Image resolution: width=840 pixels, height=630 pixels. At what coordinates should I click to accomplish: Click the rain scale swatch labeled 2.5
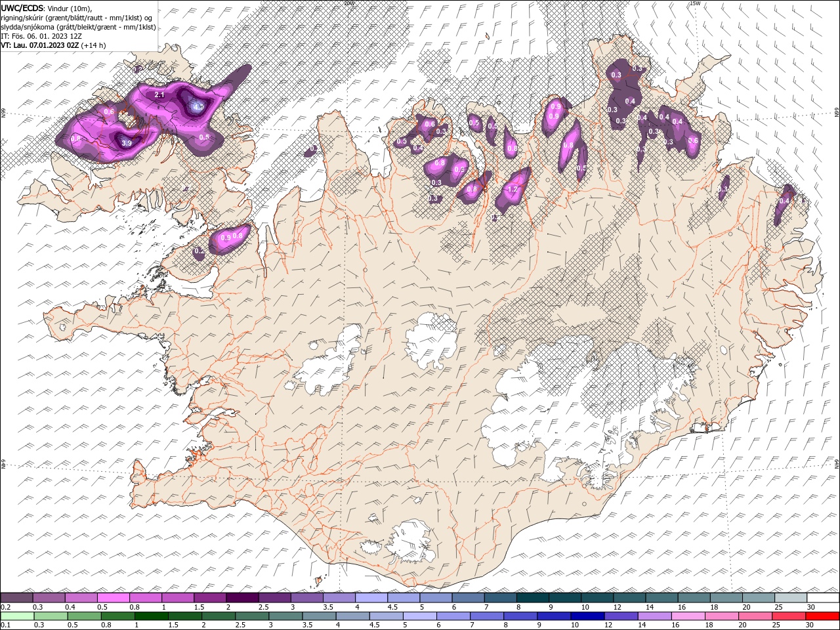pos(253,616)
